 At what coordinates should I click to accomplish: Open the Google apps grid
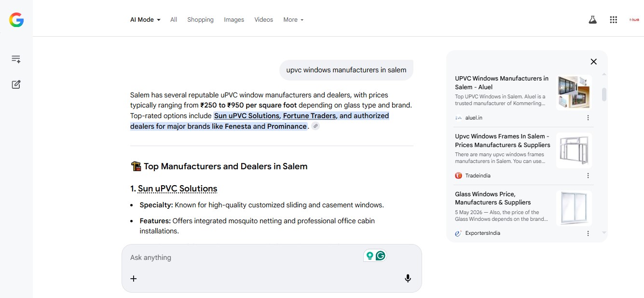pyautogui.click(x=614, y=20)
